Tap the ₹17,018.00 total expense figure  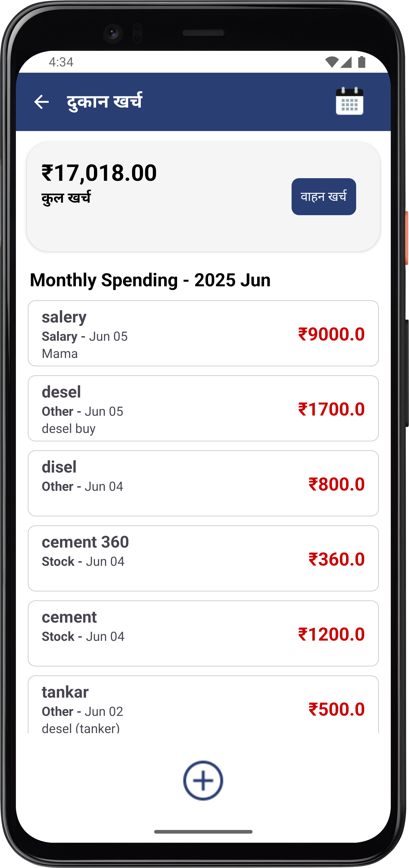pyautogui.click(x=99, y=173)
